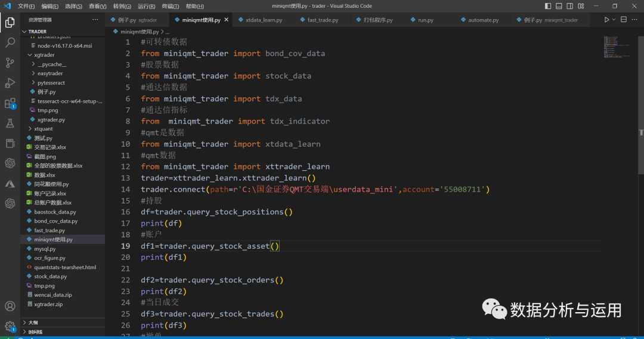Open run options dropdown arrow next to play
This screenshot has width=644, height=339.
(x=614, y=20)
